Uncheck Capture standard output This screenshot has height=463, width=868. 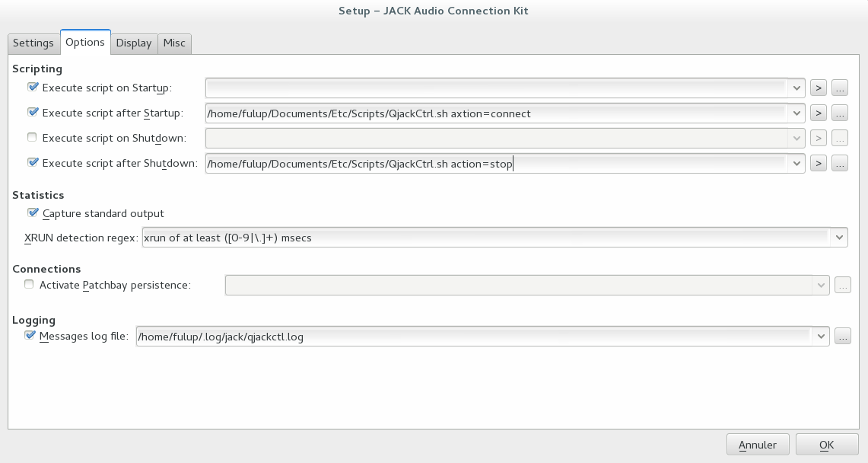pos(33,213)
